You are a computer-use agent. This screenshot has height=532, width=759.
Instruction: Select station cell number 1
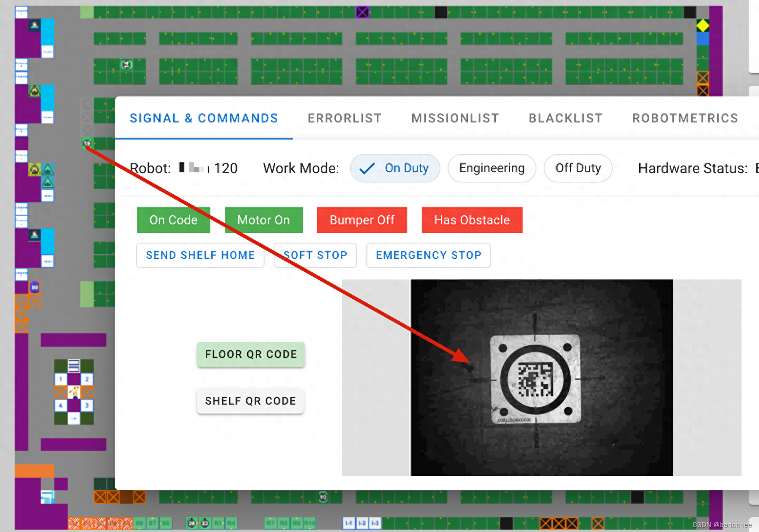point(61,379)
